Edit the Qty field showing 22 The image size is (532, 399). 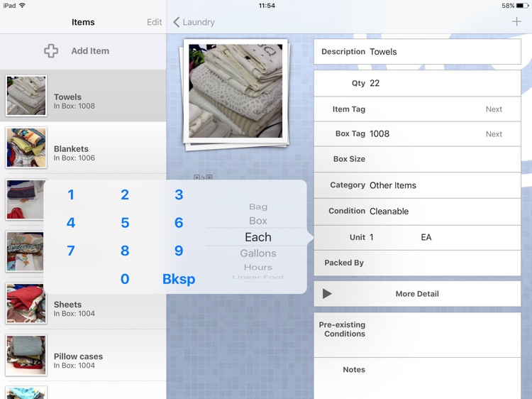pyautogui.click(x=440, y=83)
